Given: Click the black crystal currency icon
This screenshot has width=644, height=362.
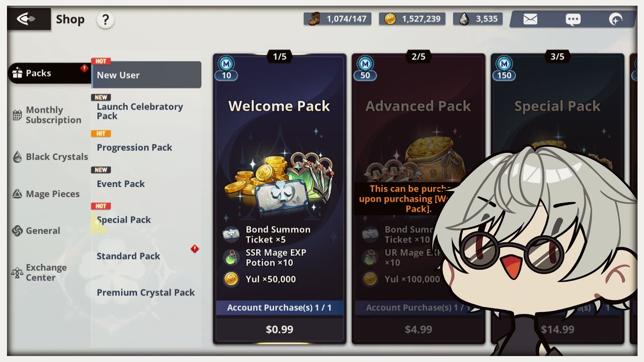Looking at the screenshot, I should [x=464, y=19].
